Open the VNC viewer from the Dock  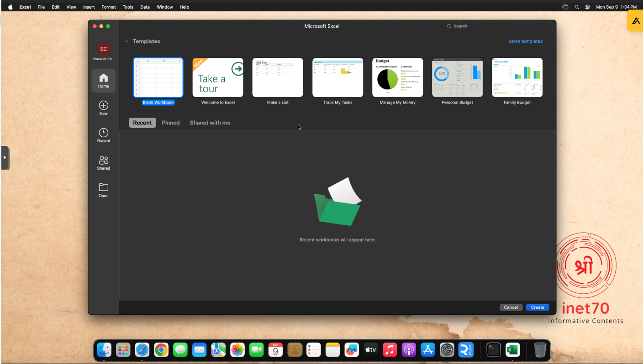pyautogui.click(x=466, y=350)
